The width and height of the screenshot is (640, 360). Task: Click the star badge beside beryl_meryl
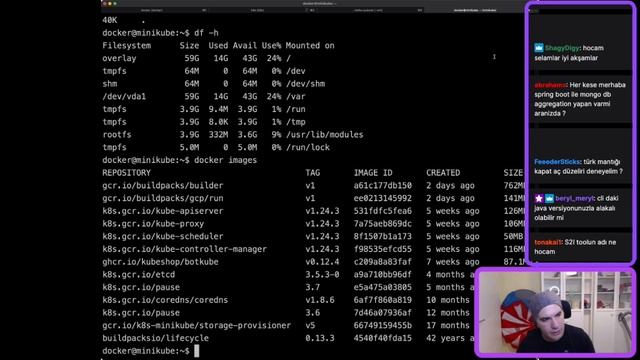pos(539,198)
